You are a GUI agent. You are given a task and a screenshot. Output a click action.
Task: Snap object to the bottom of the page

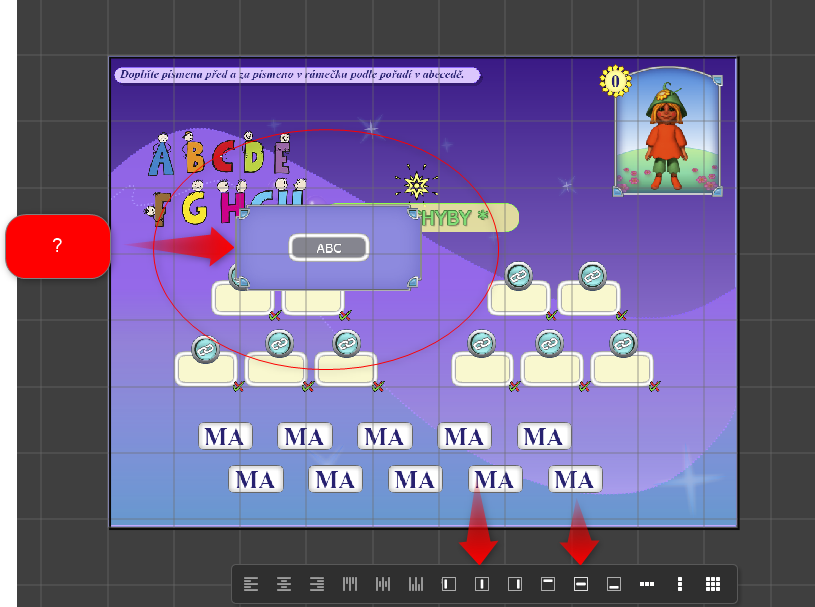click(614, 584)
